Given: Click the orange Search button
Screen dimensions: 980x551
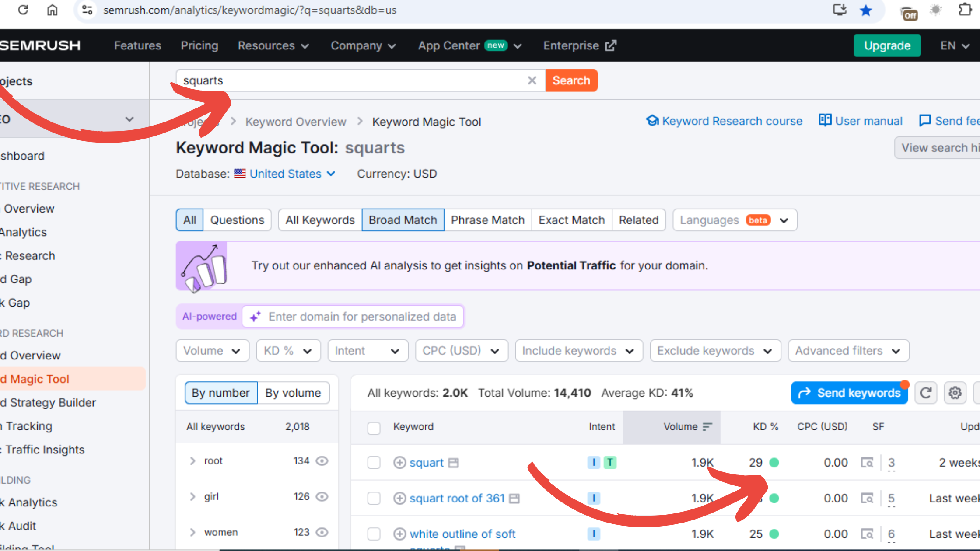Looking at the screenshot, I should (x=571, y=80).
